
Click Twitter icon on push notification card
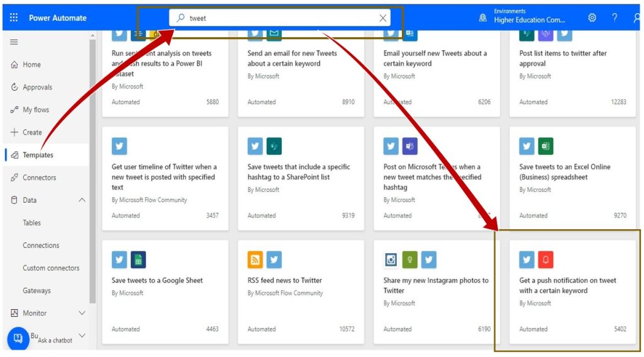(526, 259)
